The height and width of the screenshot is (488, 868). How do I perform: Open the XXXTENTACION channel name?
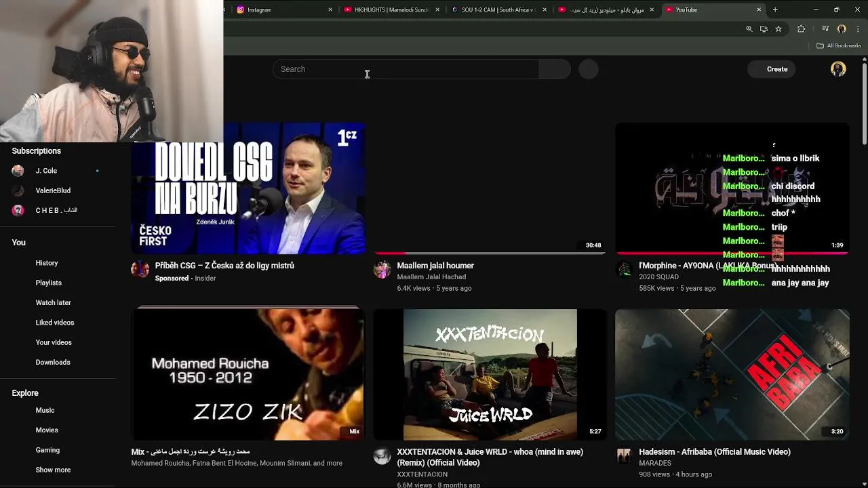(422, 474)
